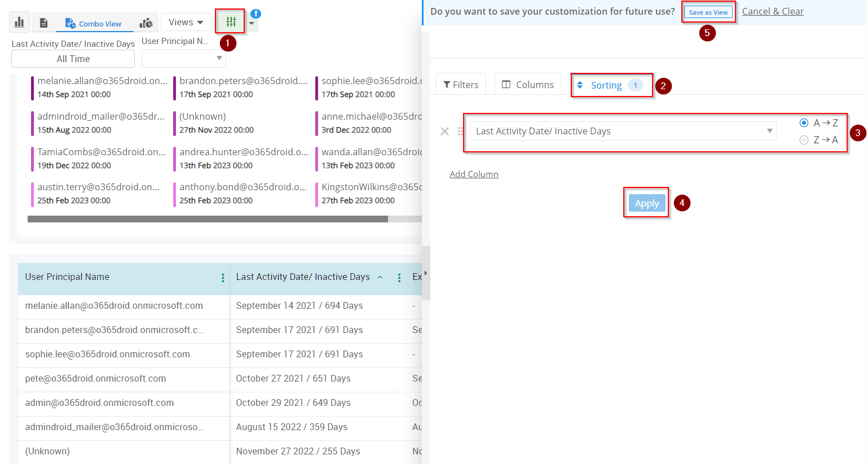868x464 pixels.
Task: Switch to the Filters tab
Action: coord(461,85)
